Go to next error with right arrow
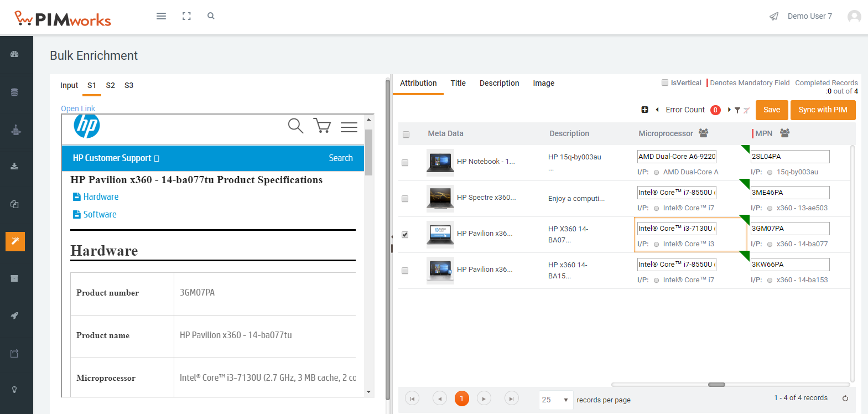 tap(729, 110)
